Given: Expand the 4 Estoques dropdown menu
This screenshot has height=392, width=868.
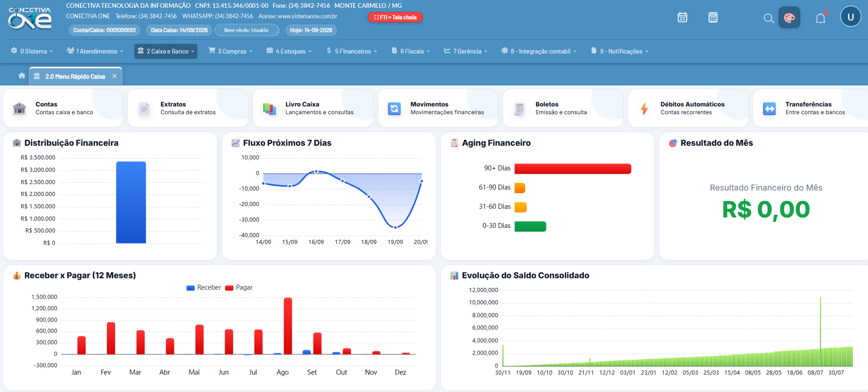Looking at the screenshot, I should (289, 51).
